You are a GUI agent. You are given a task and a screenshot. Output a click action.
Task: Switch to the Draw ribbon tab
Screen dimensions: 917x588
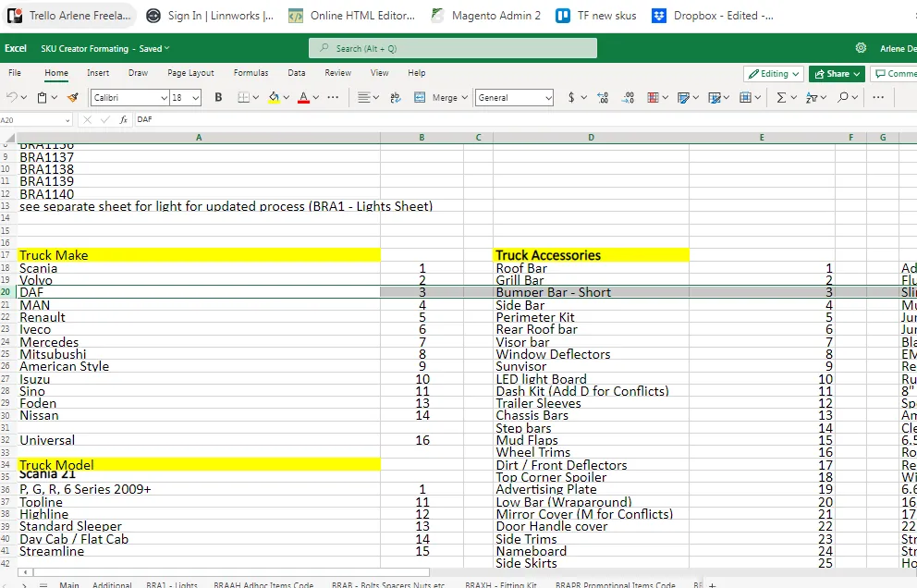138,72
